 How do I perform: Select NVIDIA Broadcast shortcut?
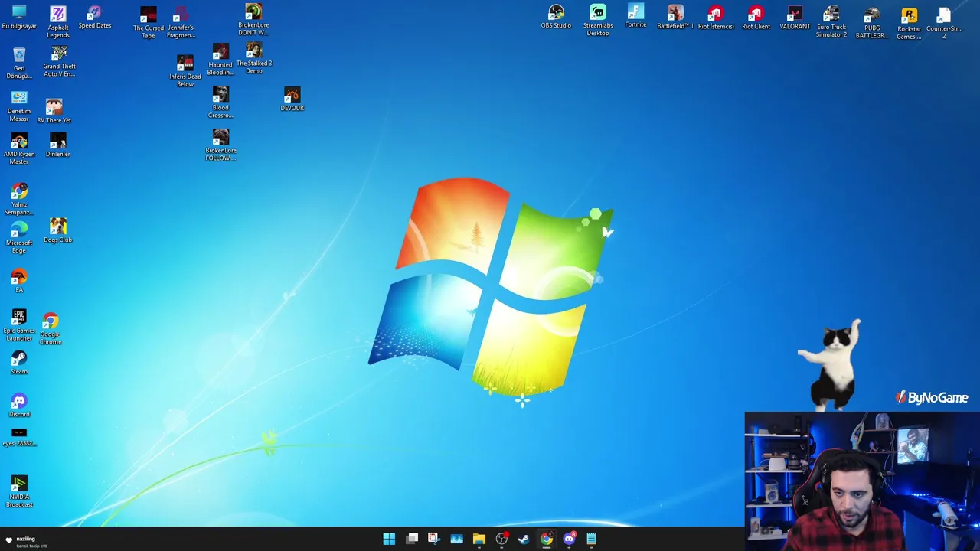[19, 491]
